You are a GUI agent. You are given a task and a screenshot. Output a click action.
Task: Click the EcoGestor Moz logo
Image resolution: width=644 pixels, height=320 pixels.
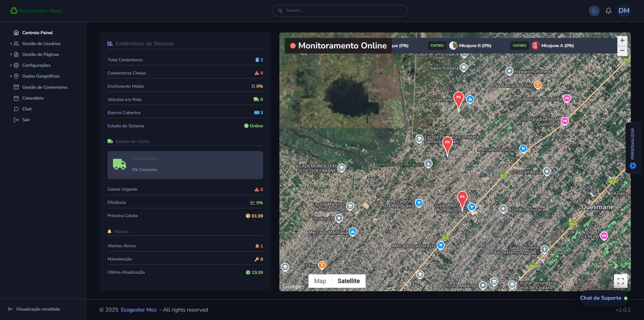[35, 11]
